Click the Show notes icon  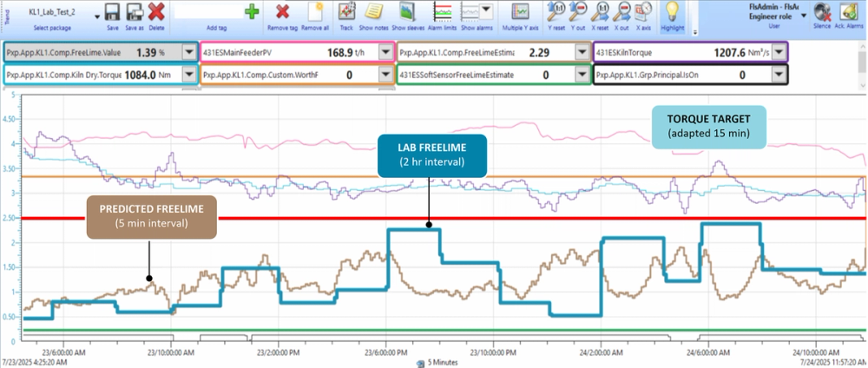tap(374, 11)
